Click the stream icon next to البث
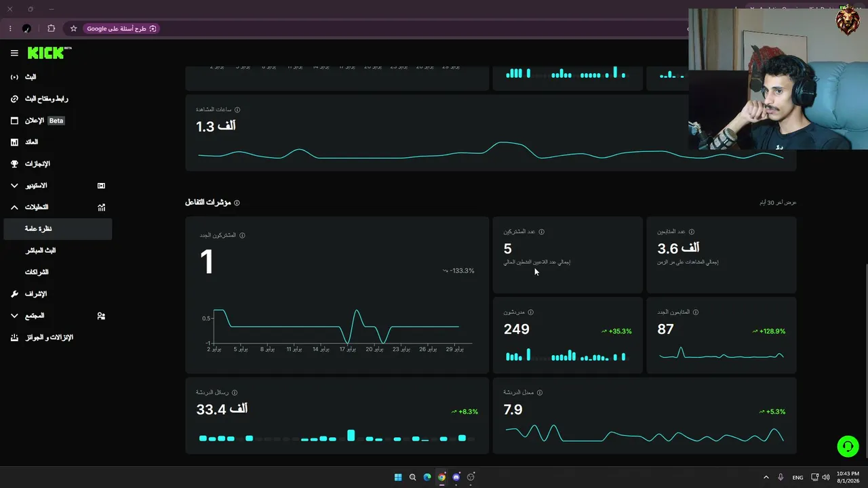Viewport: 868px width, 488px height. tap(14, 77)
